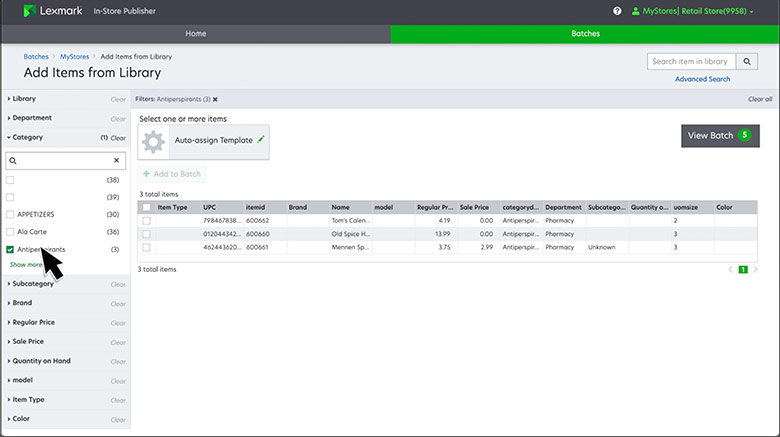Viewport: 780px width, 437px height.
Task: Edit Auto-assign Template with the pencil icon
Action: [261, 140]
